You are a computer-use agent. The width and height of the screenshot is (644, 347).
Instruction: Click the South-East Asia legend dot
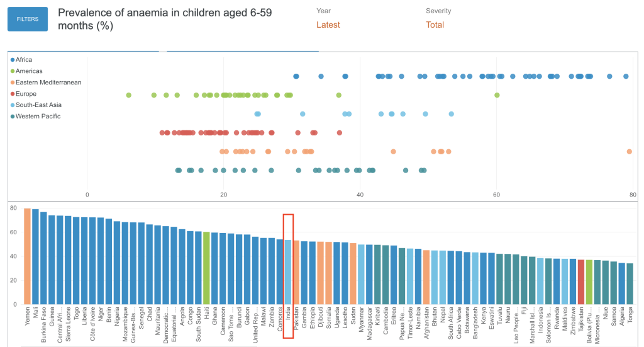pos(12,105)
